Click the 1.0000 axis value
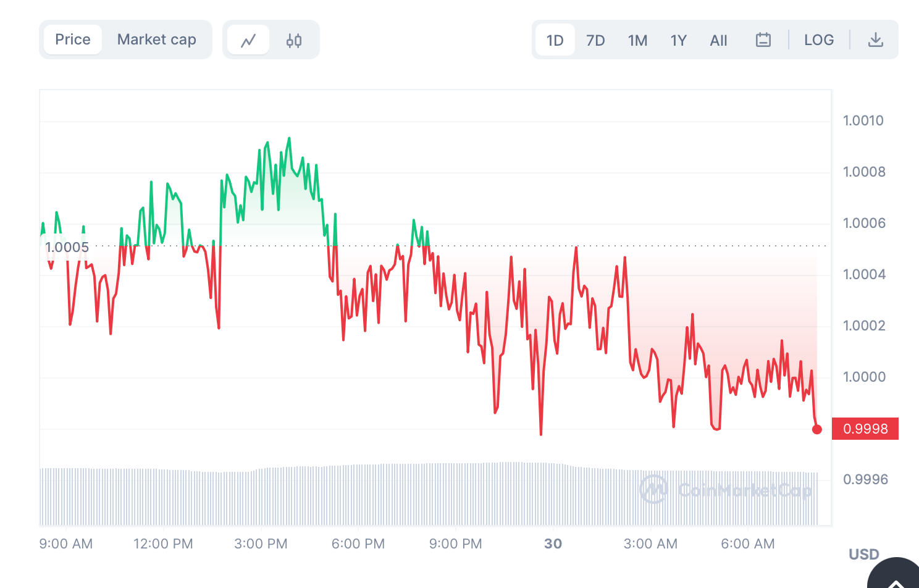This screenshot has height=588, width=919. click(864, 377)
